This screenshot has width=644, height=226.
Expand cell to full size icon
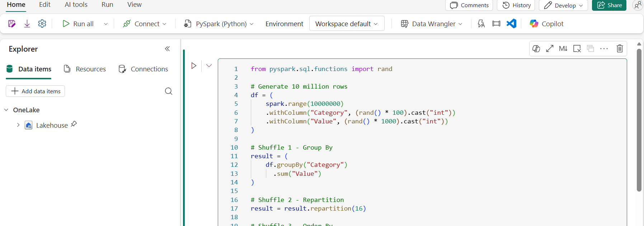tap(550, 48)
